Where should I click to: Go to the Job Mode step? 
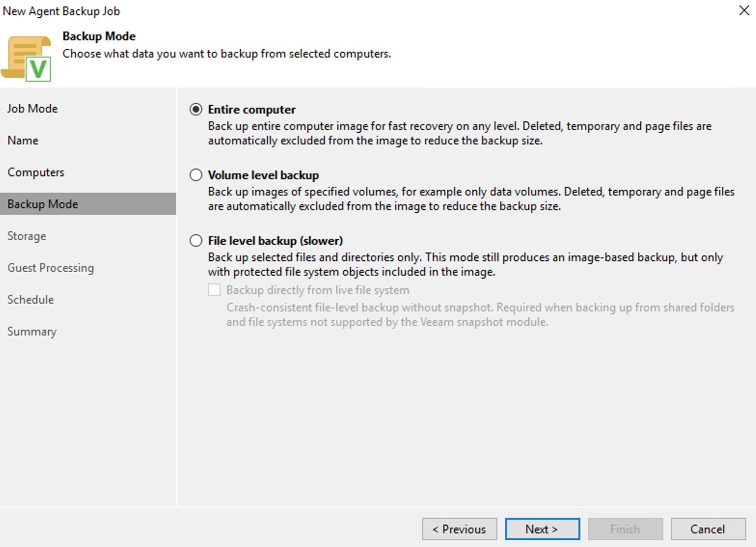[32, 109]
